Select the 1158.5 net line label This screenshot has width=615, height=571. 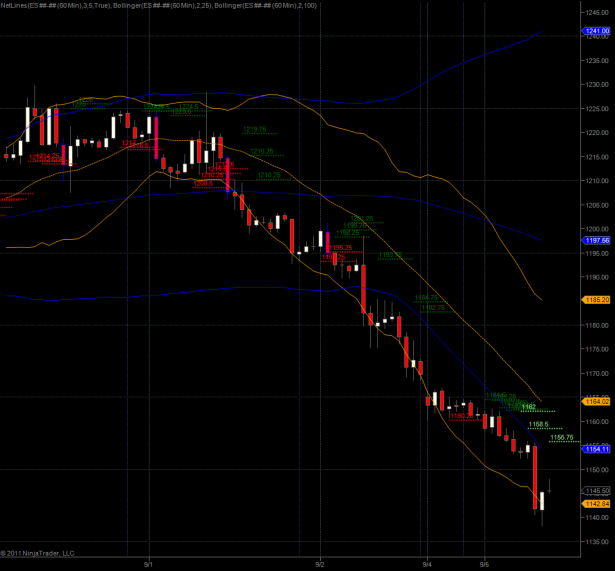pos(538,425)
